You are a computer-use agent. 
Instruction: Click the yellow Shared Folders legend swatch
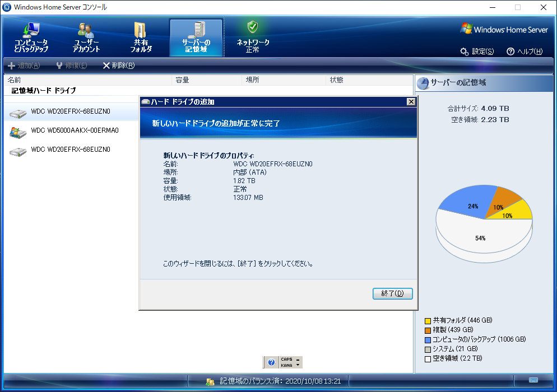coord(428,321)
